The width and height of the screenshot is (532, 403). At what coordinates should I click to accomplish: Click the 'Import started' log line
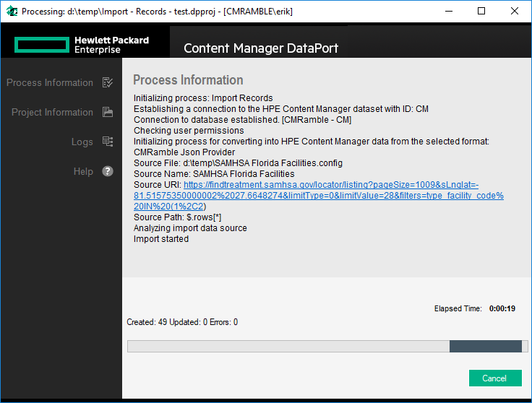(161, 239)
